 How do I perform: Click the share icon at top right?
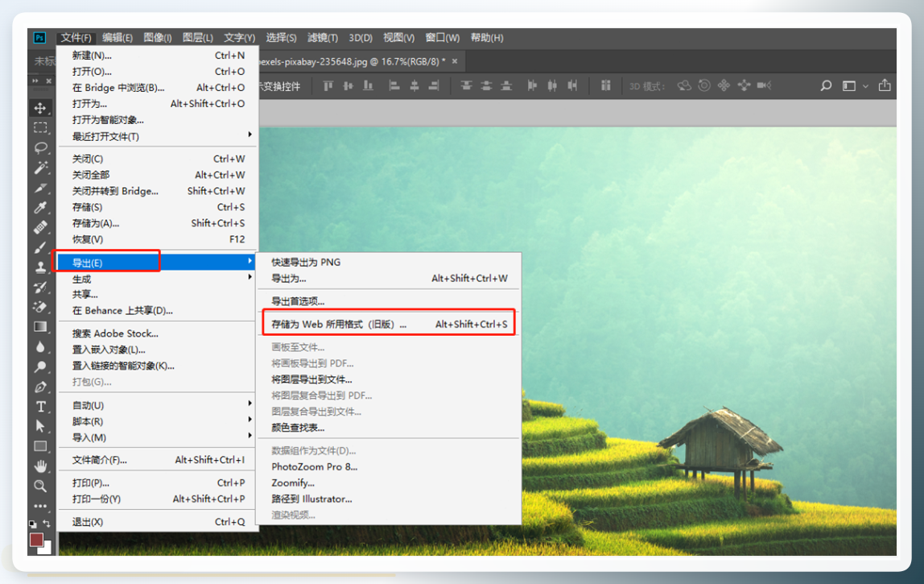click(x=885, y=85)
